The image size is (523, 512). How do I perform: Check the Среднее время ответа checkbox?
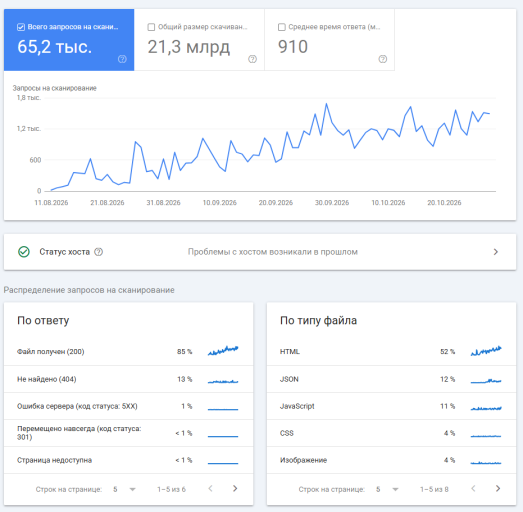[x=282, y=27]
